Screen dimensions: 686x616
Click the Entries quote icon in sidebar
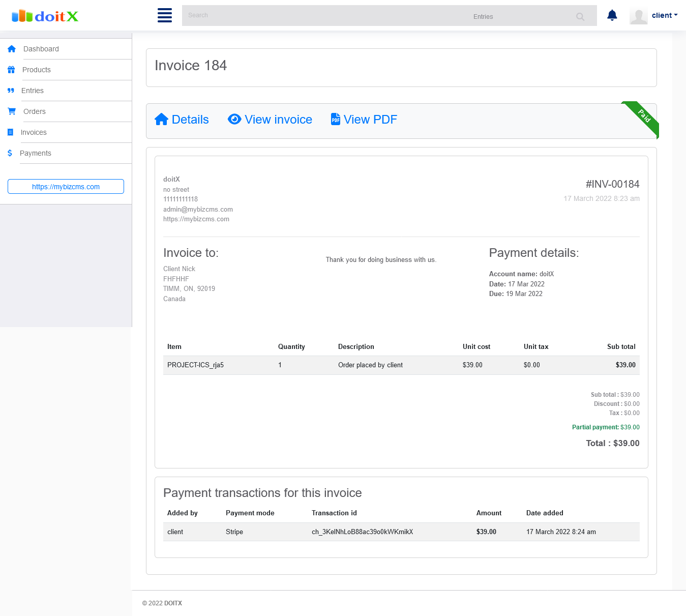(x=11, y=91)
